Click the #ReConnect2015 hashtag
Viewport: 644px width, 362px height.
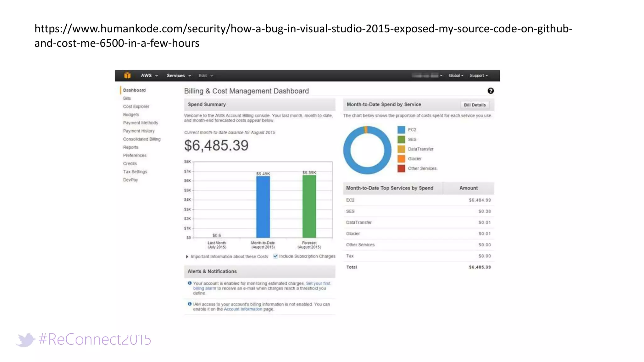coord(95,340)
